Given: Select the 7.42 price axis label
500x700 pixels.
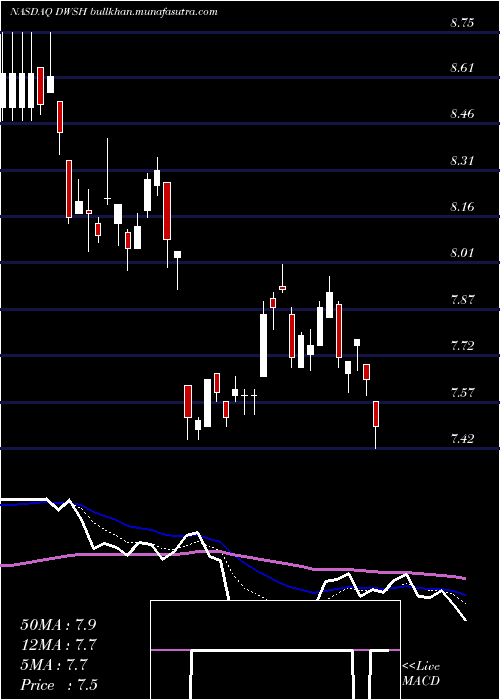Looking at the screenshot, I should pyautogui.click(x=462, y=439).
